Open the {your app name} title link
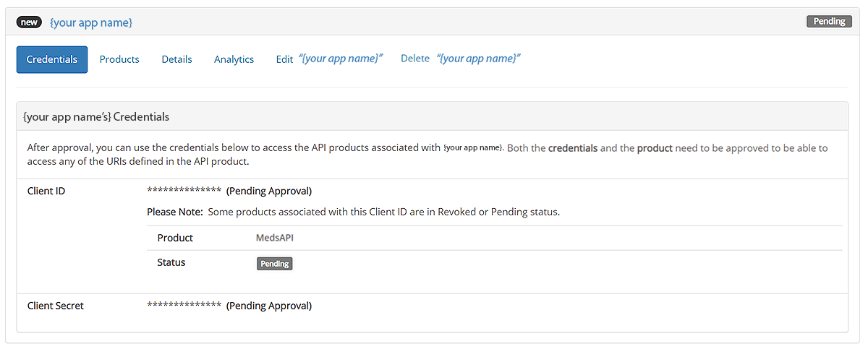The image size is (868, 357). [x=91, y=23]
